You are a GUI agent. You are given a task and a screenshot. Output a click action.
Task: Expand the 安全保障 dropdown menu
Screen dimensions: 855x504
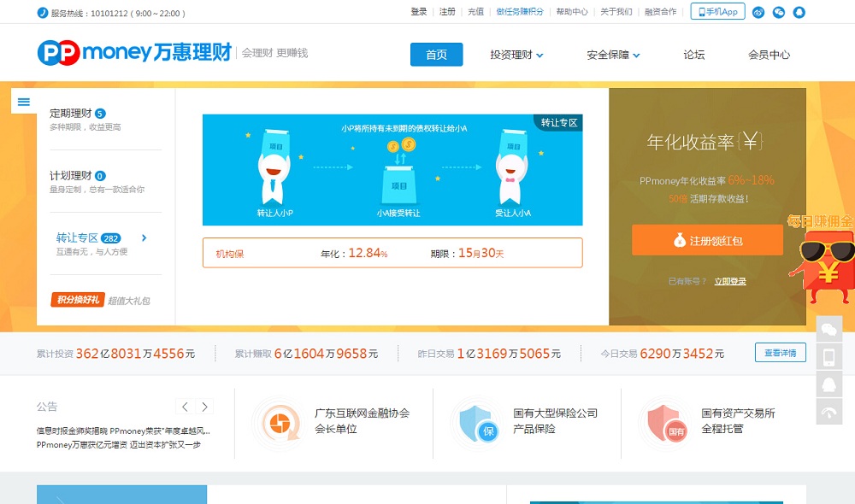(x=613, y=55)
